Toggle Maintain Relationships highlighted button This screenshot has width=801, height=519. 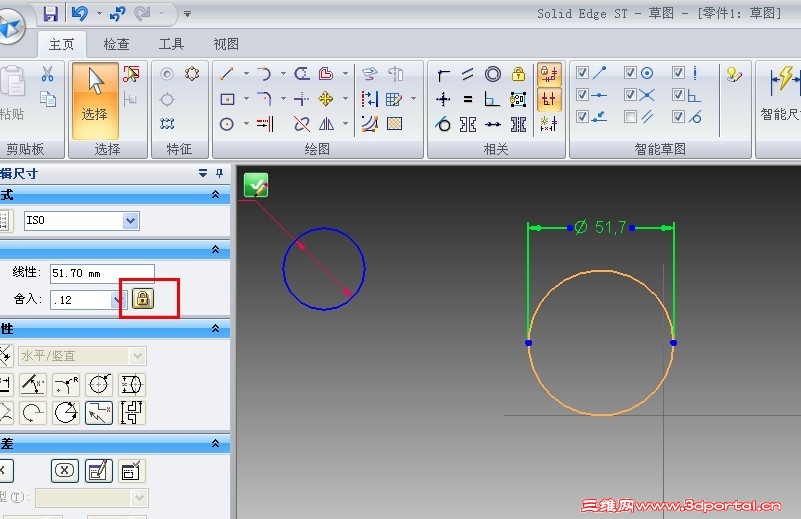pos(549,75)
